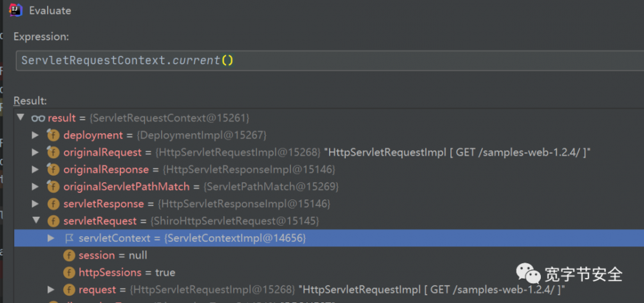Expand the servletContext node
This screenshot has height=303, width=644.
point(51,238)
